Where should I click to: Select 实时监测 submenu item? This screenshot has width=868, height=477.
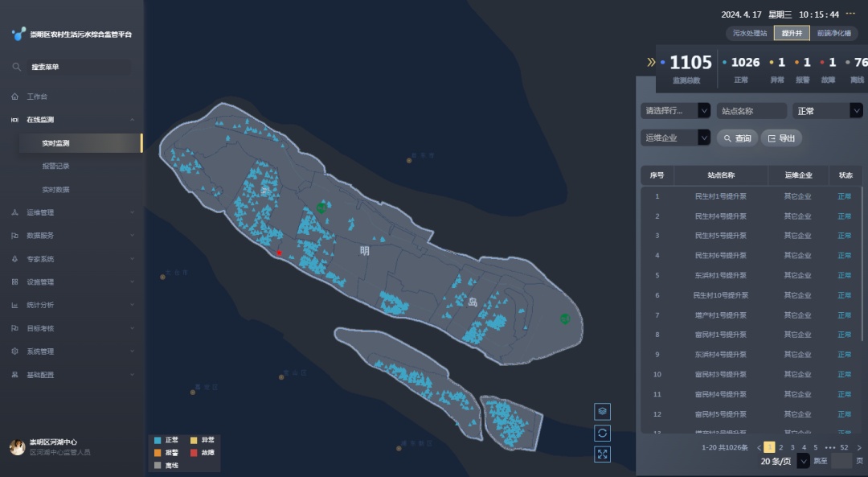81,143
